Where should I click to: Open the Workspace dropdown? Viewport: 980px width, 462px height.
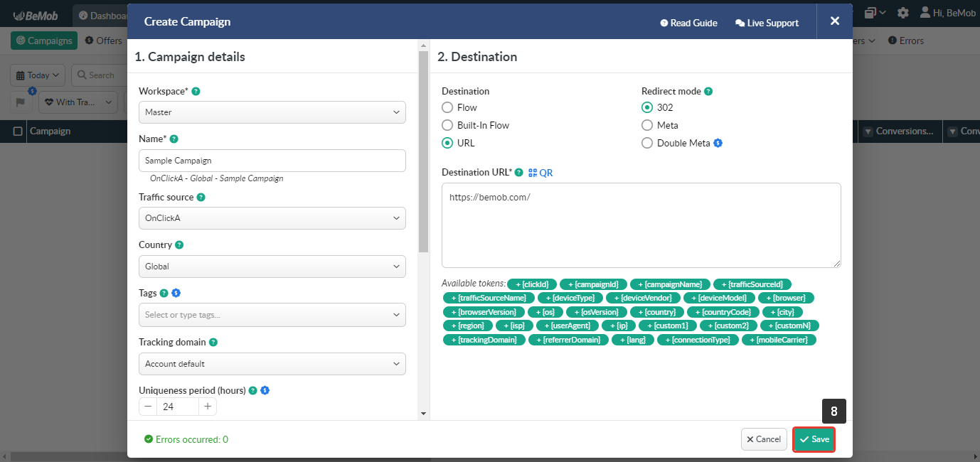pos(272,112)
